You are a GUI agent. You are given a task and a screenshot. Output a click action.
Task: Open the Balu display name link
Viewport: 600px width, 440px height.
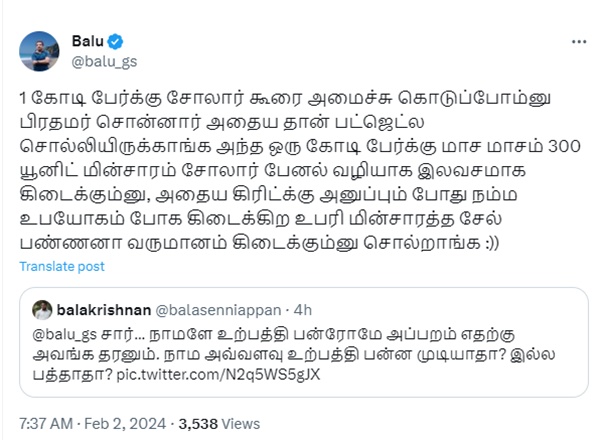[x=88, y=40]
